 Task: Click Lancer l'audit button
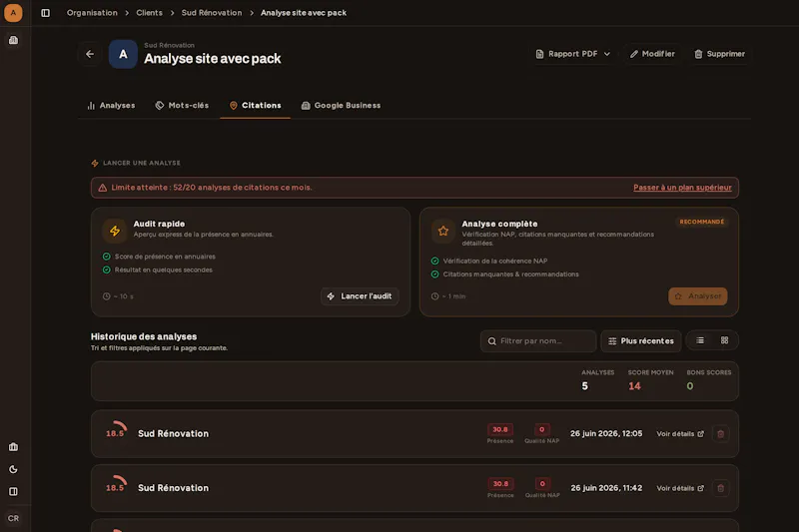360,296
